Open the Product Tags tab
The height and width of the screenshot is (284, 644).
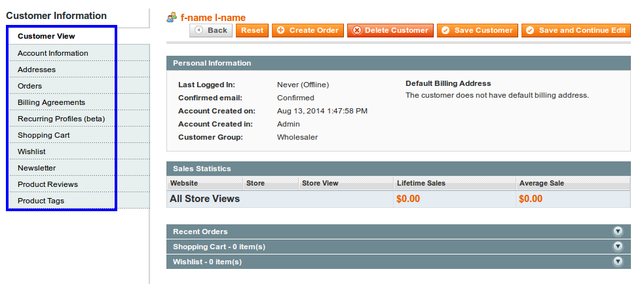[x=41, y=201]
